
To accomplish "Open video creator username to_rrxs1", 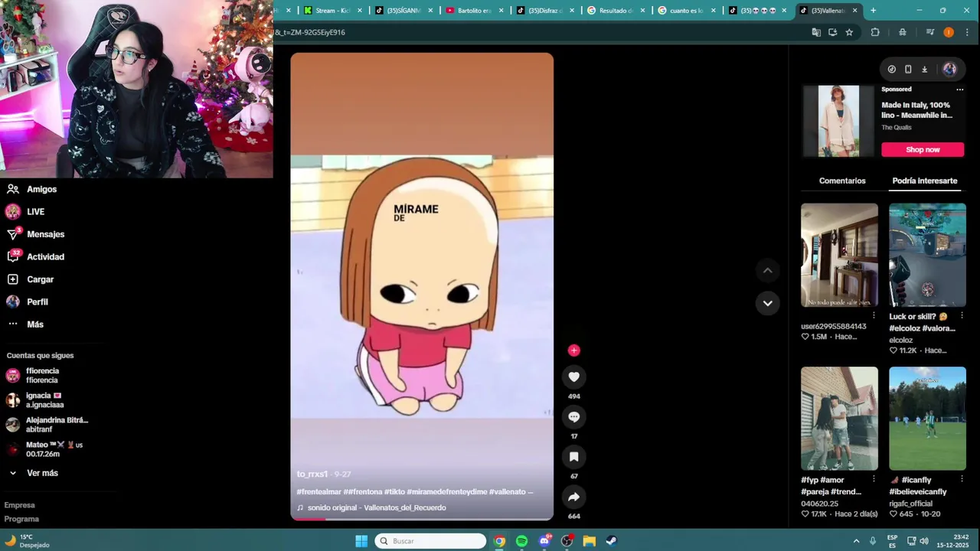I will click(x=312, y=474).
